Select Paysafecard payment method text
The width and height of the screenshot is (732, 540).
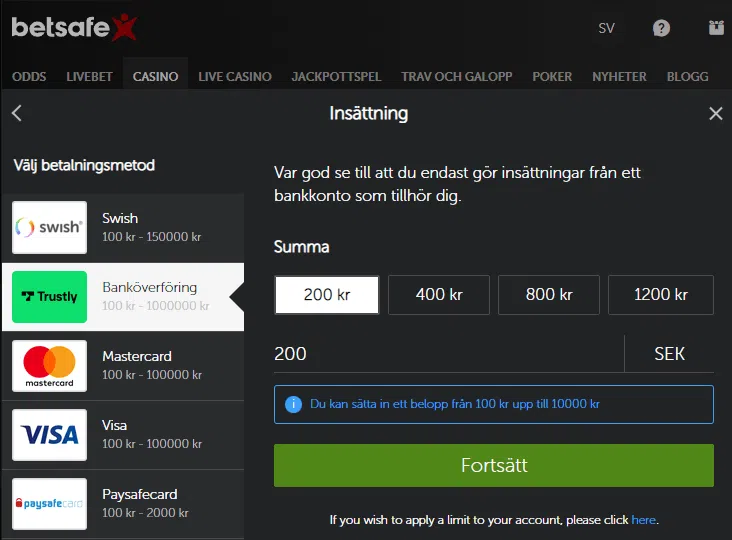pos(140,495)
